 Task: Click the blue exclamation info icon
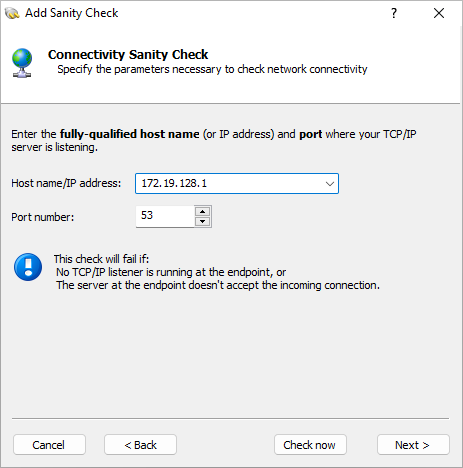point(28,267)
